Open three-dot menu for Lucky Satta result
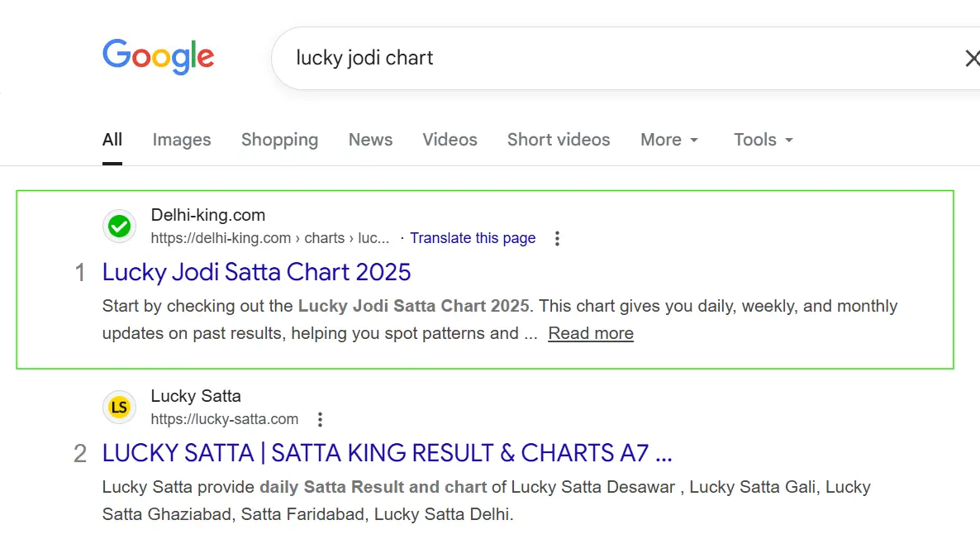The height and width of the screenshot is (544, 980). [321, 419]
